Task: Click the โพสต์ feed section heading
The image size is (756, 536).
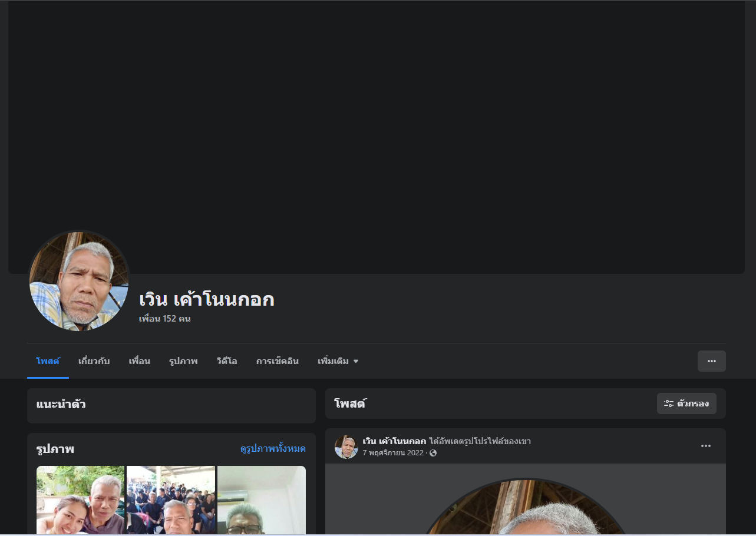Action: pyautogui.click(x=350, y=403)
